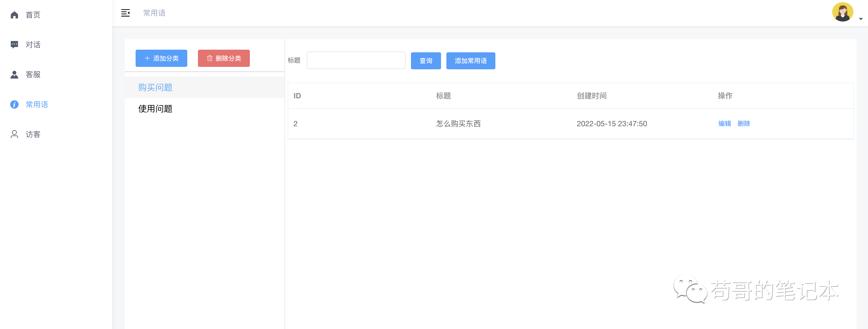Screen dimensions: 868x329
Task: Click the 标题 column header
Action: click(443, 96)
